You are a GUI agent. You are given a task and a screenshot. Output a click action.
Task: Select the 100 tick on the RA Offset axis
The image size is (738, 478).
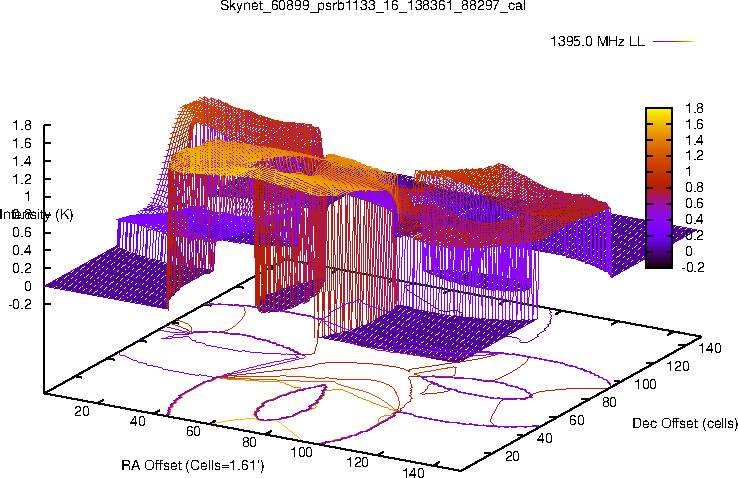point(302,452)
